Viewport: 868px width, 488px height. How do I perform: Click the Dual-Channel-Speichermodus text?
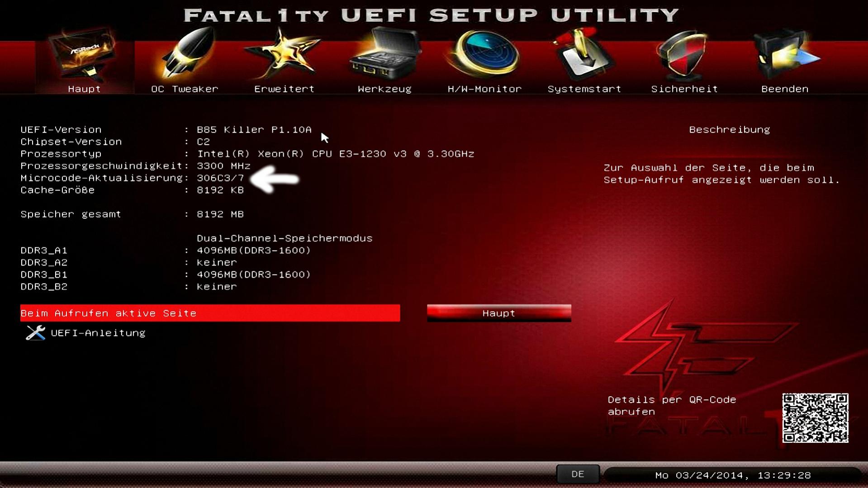[x=285, y=238]
